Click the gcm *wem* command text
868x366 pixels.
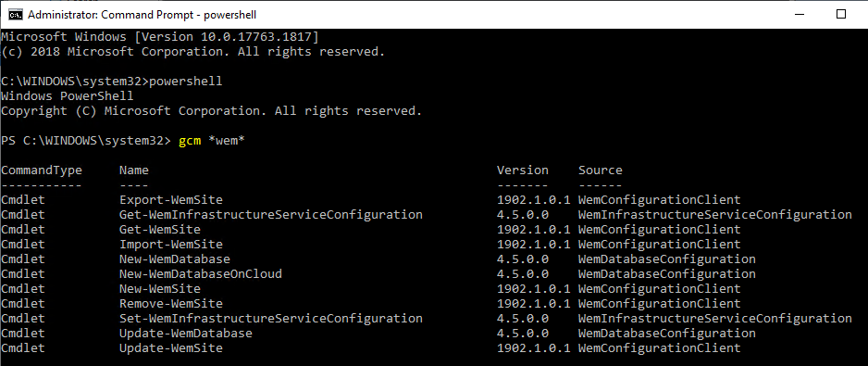tap(212, 141)
